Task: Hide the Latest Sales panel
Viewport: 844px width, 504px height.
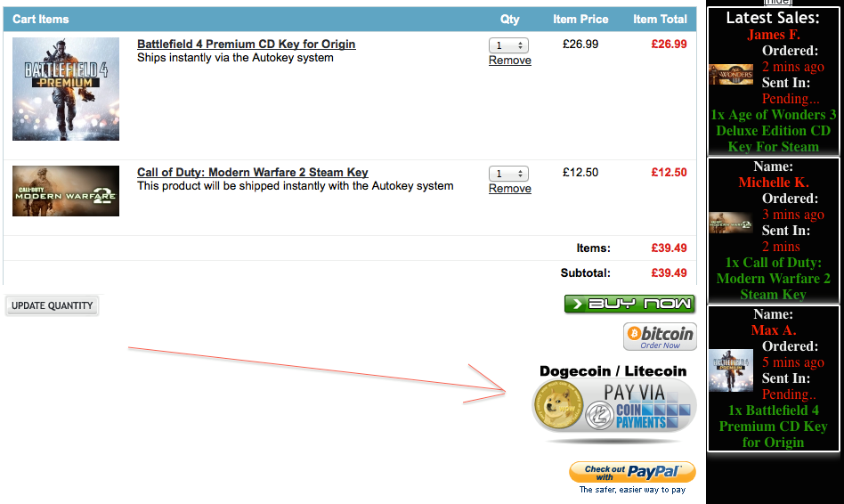Action: click(x=778, y=2)
